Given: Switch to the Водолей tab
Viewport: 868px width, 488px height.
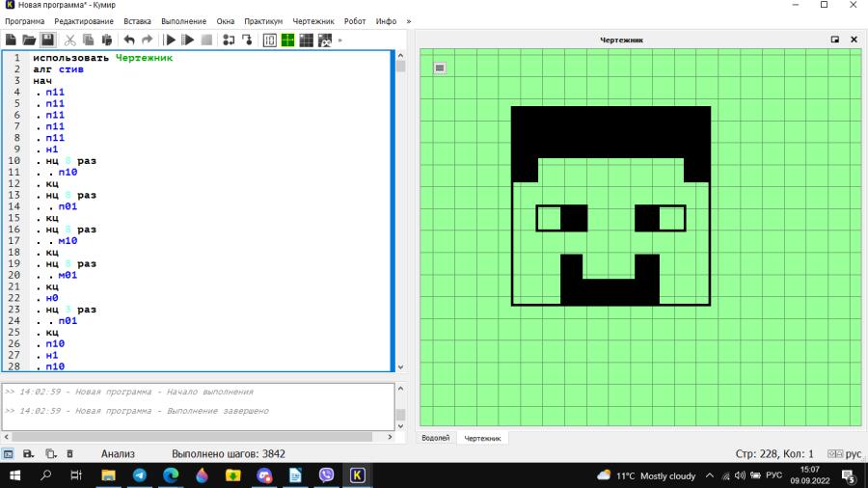Looking at the screenshot, I should click(436, 438).
